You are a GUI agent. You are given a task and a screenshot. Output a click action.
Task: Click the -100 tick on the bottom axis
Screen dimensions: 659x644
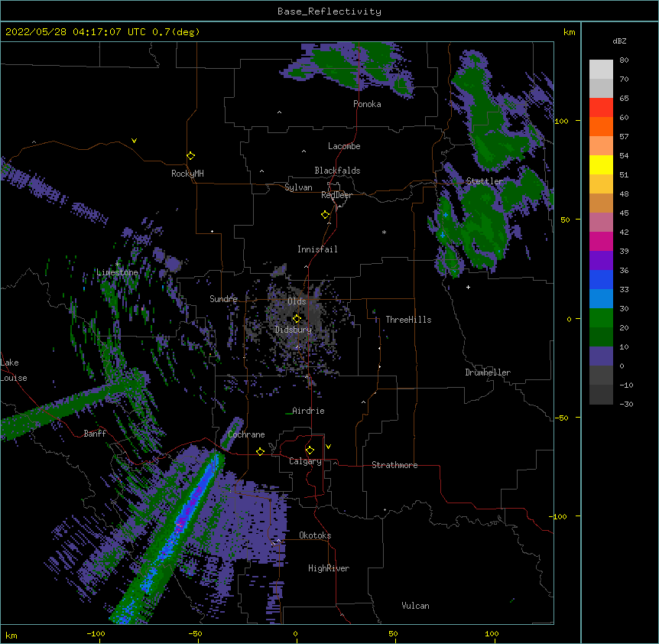(x=96, y=633)
